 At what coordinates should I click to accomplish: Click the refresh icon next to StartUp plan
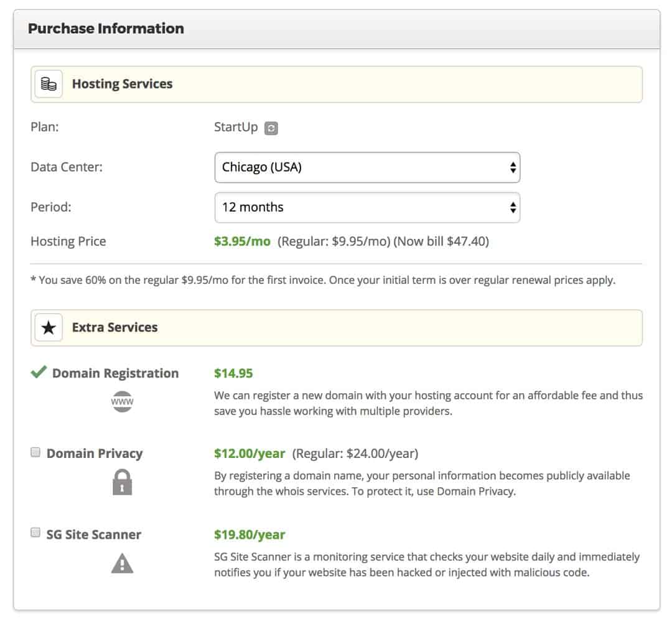pyautogui.click(x=271, y=127)
